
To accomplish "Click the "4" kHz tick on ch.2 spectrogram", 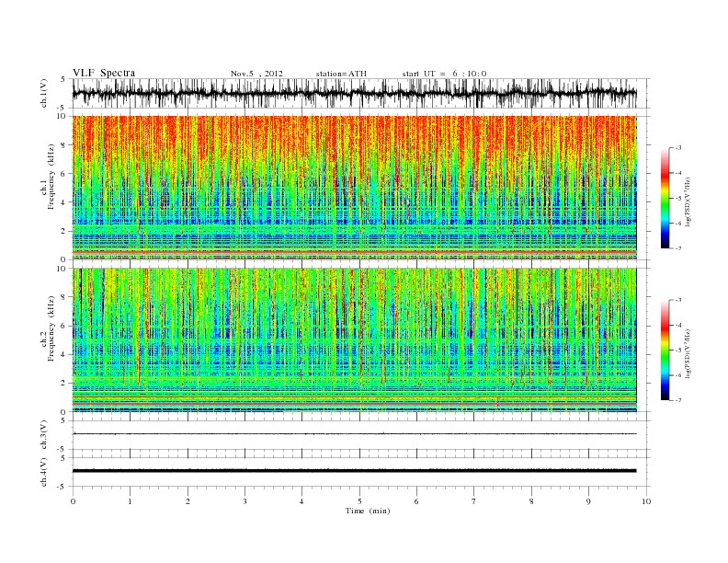I will (63, 355).
